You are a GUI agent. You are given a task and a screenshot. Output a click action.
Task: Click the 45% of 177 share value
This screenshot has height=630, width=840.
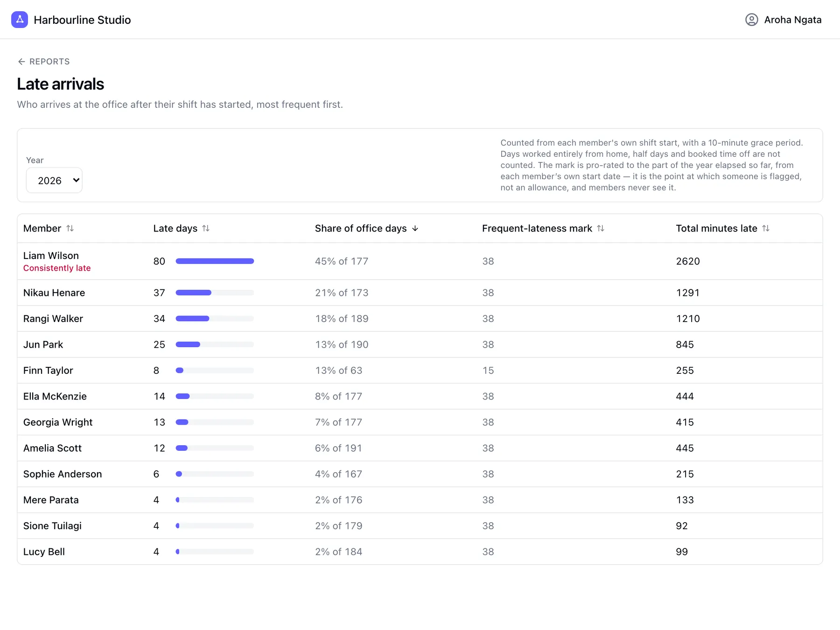point(342,261)
